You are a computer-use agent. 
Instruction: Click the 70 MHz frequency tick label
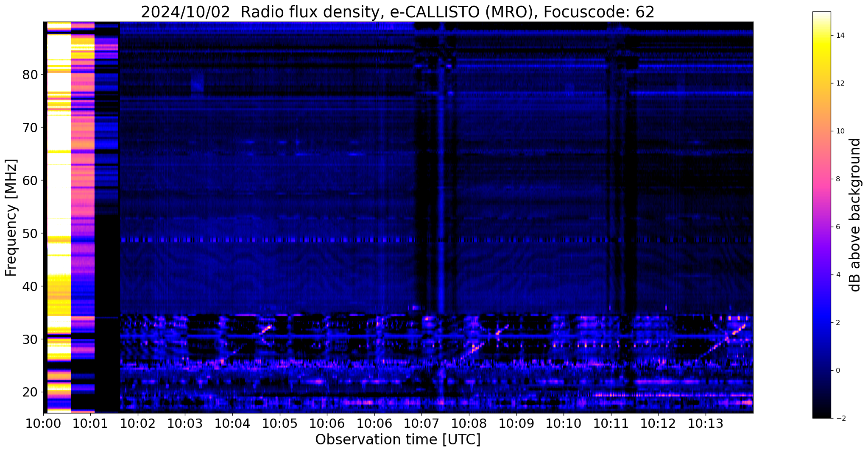tap(30, 128)
